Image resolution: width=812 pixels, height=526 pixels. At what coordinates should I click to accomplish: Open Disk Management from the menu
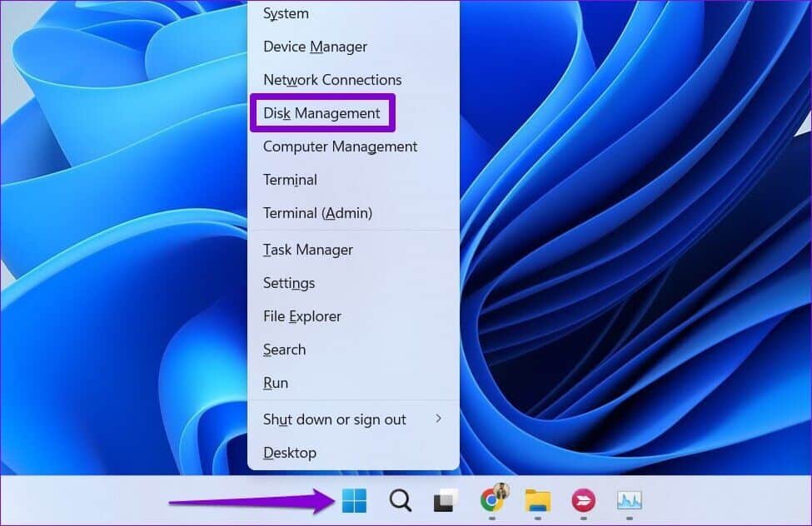coord(322,113)
